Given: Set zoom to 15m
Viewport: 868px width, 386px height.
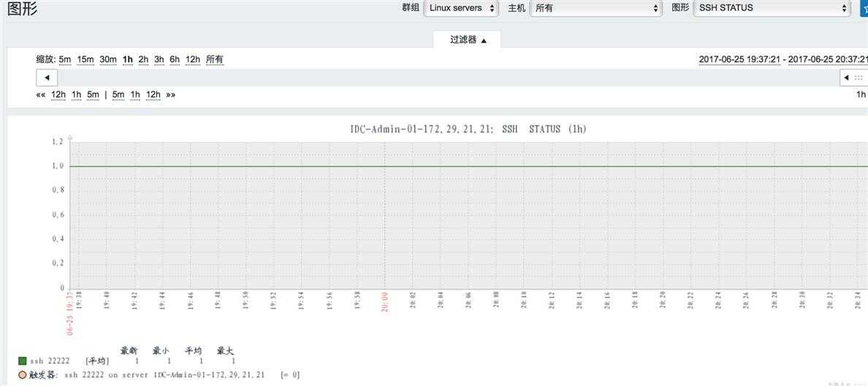Looking at the screenshot, I should point(85,59).
